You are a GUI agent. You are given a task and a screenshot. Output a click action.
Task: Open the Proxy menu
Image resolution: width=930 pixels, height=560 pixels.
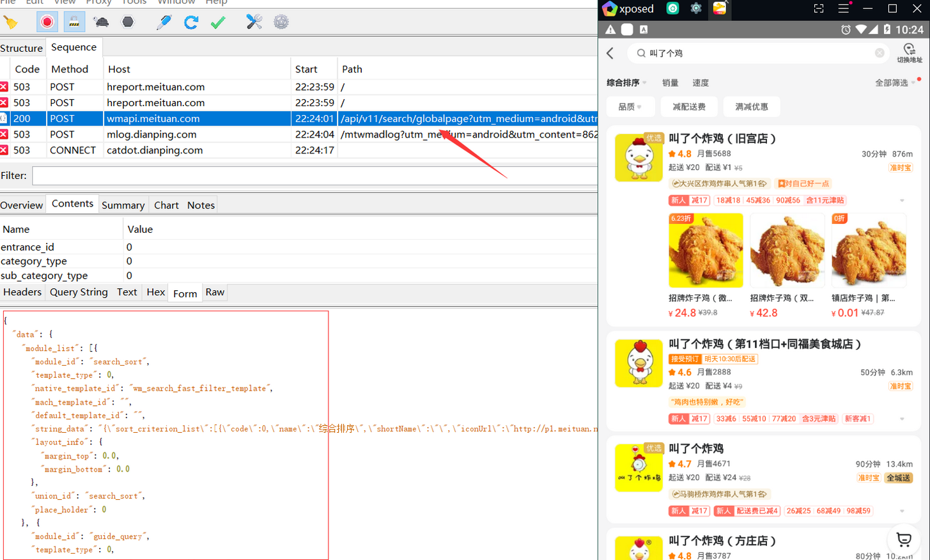tap(98, 3)
